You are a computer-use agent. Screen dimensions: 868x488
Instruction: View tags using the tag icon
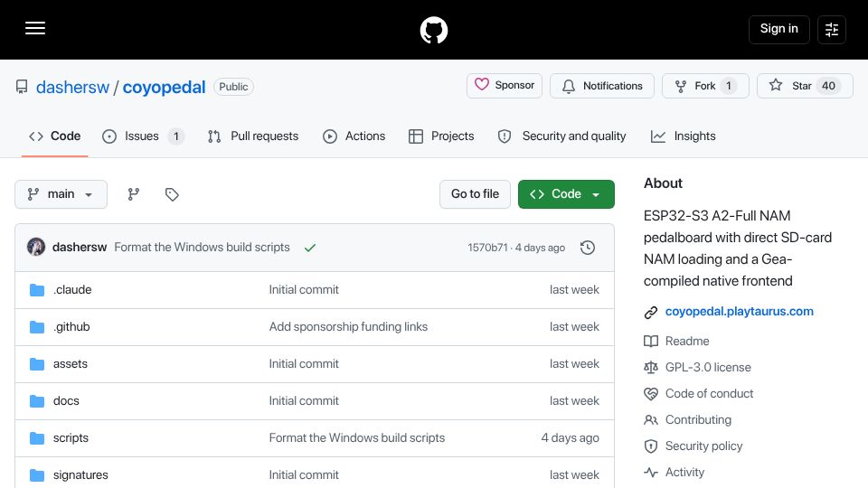point(172,194)
